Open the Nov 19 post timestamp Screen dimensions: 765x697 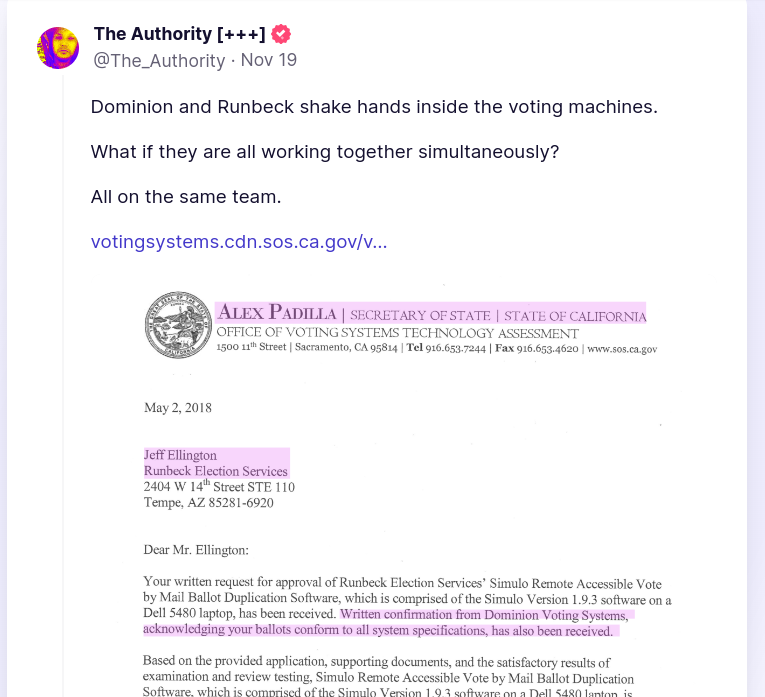coord(269,60)
